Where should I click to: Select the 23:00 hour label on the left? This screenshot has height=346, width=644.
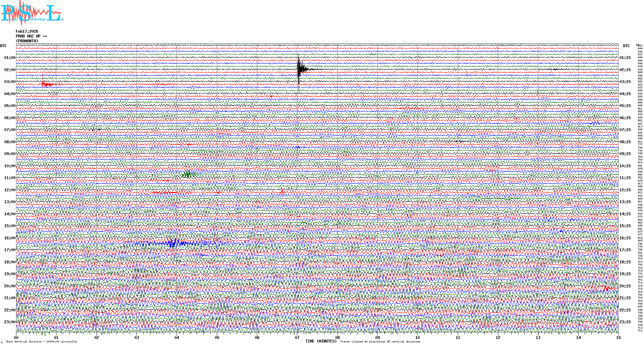(10, 322)
